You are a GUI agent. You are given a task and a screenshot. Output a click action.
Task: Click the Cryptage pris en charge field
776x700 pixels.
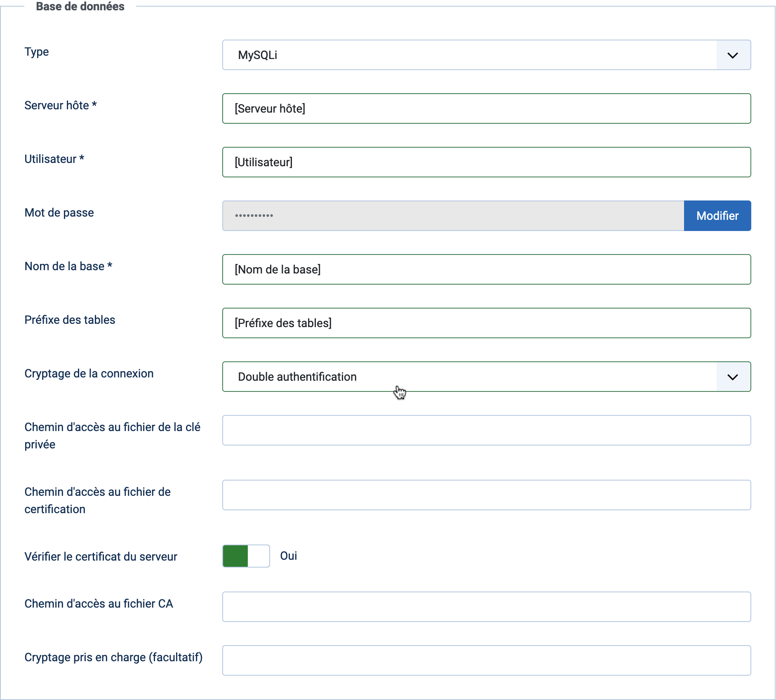tap(487, 660)
